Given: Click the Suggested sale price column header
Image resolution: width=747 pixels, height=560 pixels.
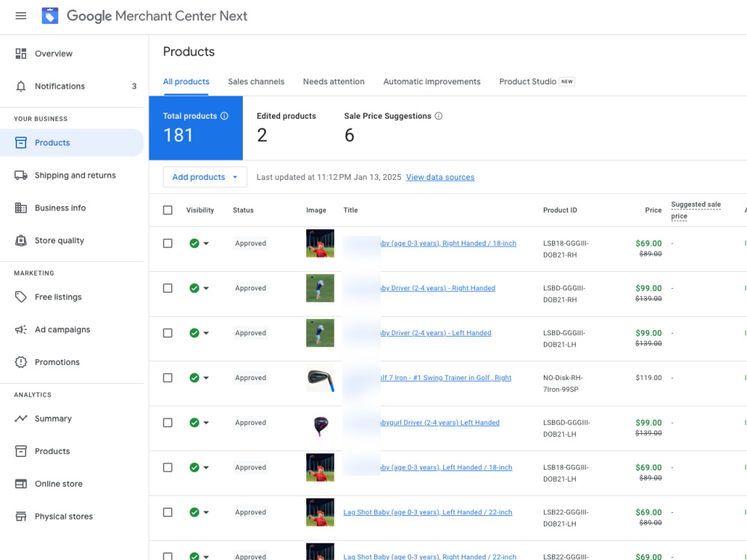Looking at the screenshot, I should [695, 210].
